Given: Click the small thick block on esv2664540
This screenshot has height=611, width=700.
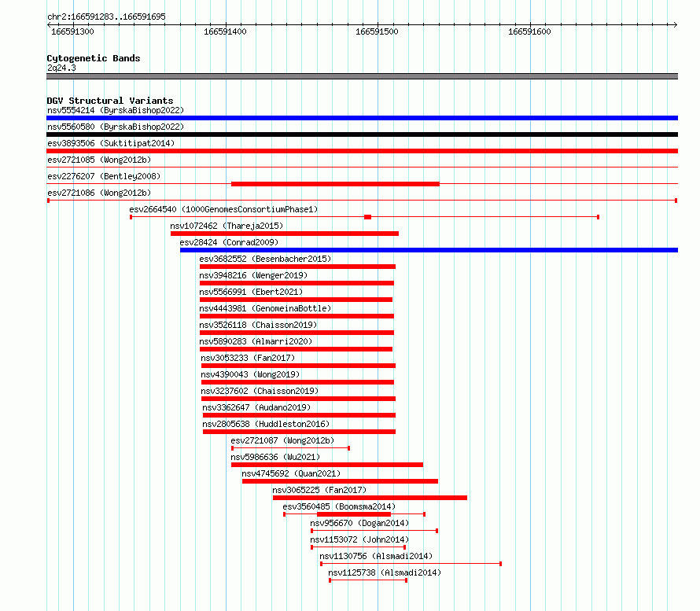Looking at the screenshot, I should click(368, 217).
